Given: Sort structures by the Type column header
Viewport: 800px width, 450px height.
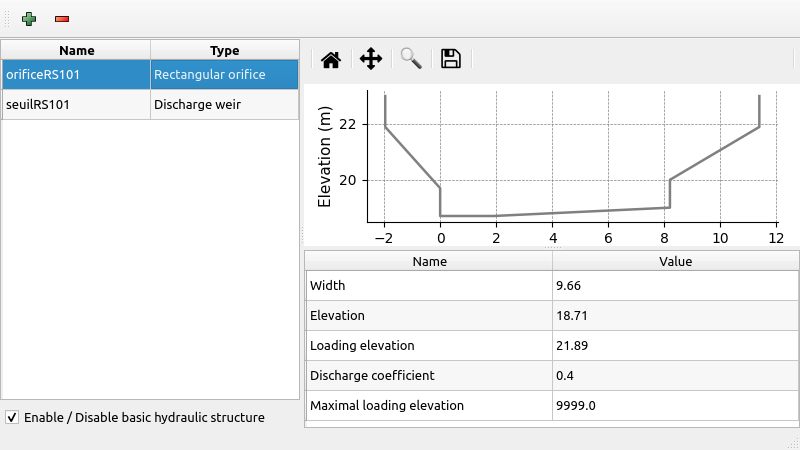Looking at the screenshot, I should [224, 50].
